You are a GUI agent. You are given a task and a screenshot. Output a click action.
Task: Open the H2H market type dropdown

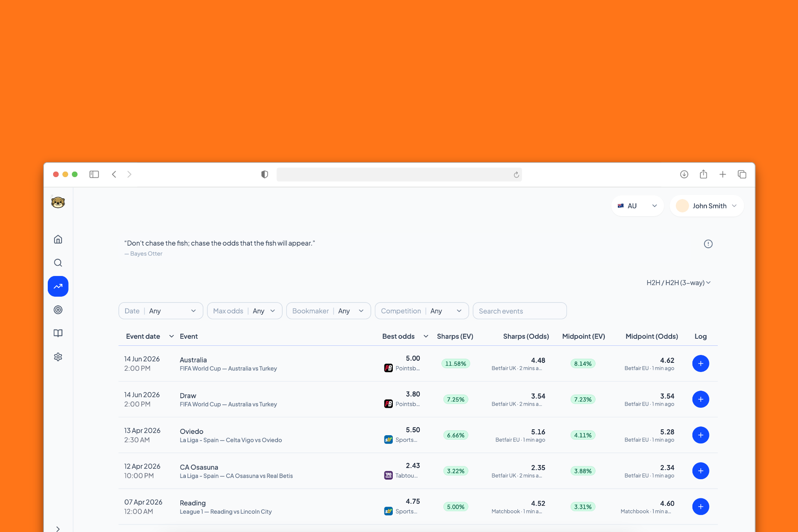point(678,283)
